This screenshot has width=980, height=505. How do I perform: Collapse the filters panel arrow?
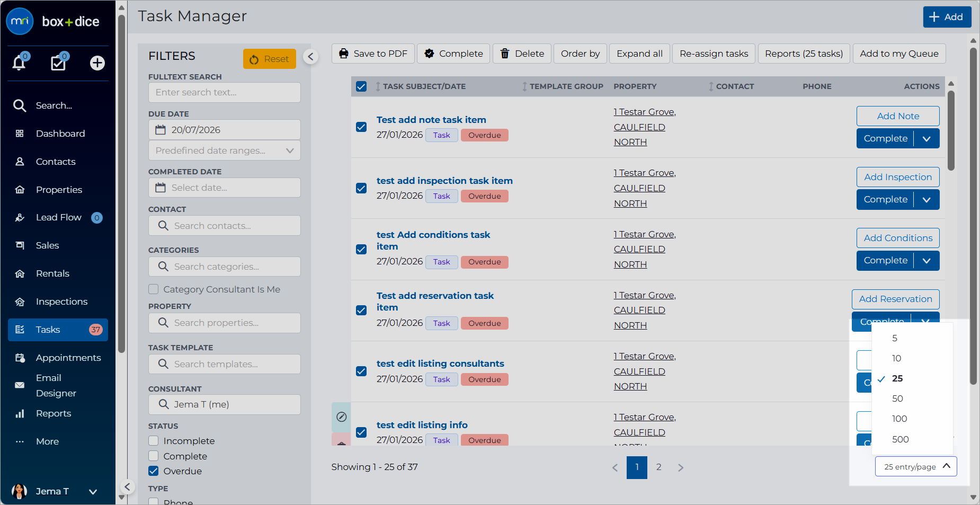[x=311, y=57]
